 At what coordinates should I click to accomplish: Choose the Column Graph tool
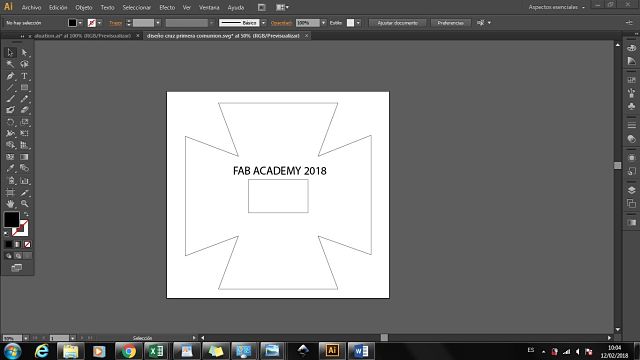pos(24,180)
